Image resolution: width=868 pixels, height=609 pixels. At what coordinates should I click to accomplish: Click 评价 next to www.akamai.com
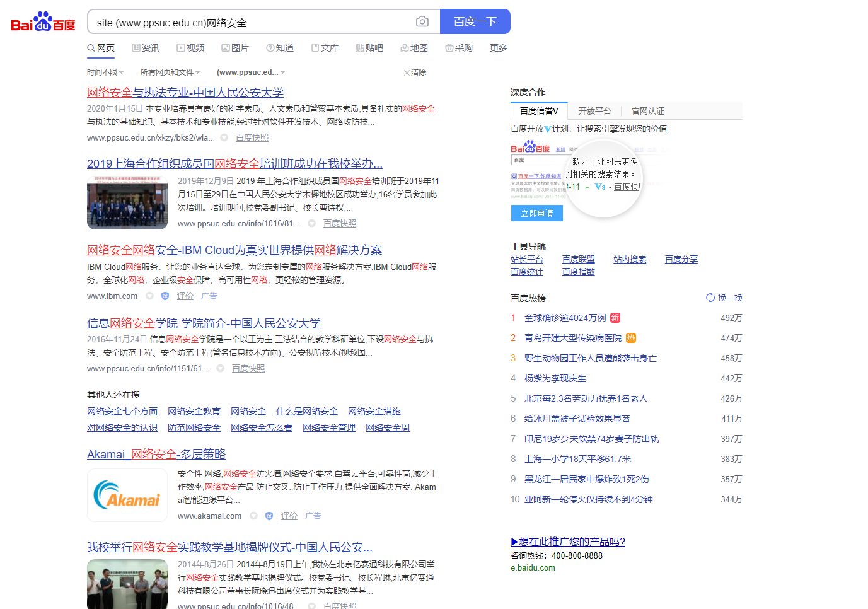coord(289,516)
